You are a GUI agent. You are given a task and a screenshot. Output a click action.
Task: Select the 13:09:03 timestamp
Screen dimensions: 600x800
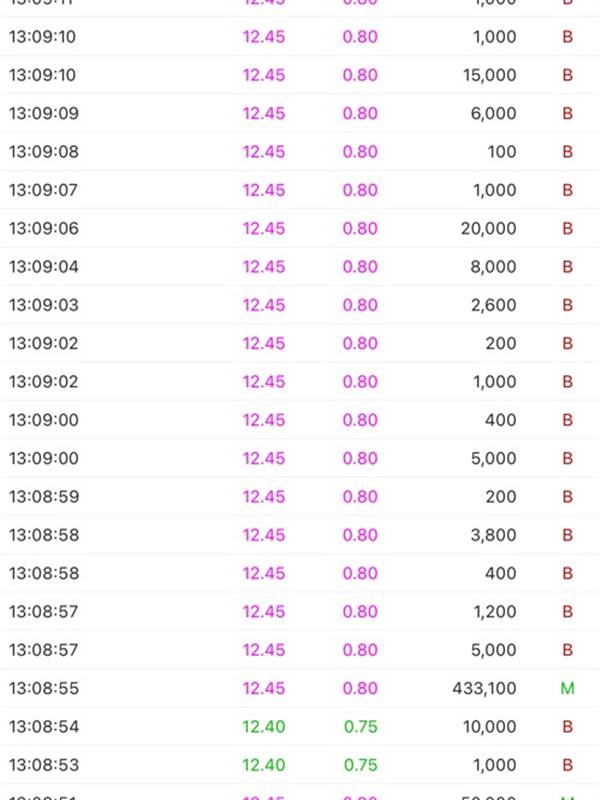44,305
